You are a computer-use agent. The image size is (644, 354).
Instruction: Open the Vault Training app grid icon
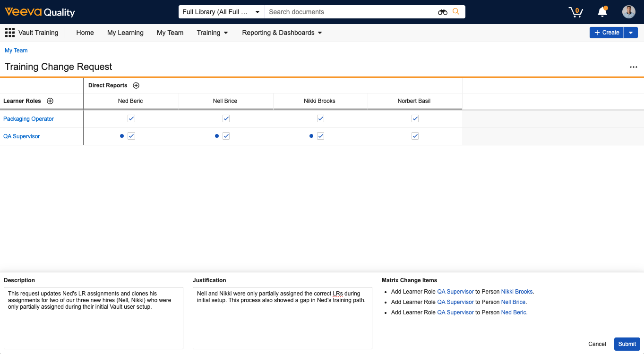9,33
